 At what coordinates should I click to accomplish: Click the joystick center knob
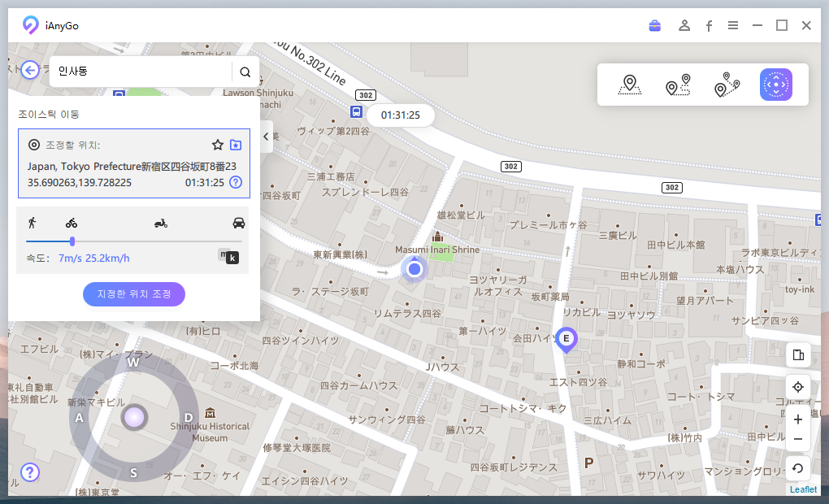pos(134,417)
